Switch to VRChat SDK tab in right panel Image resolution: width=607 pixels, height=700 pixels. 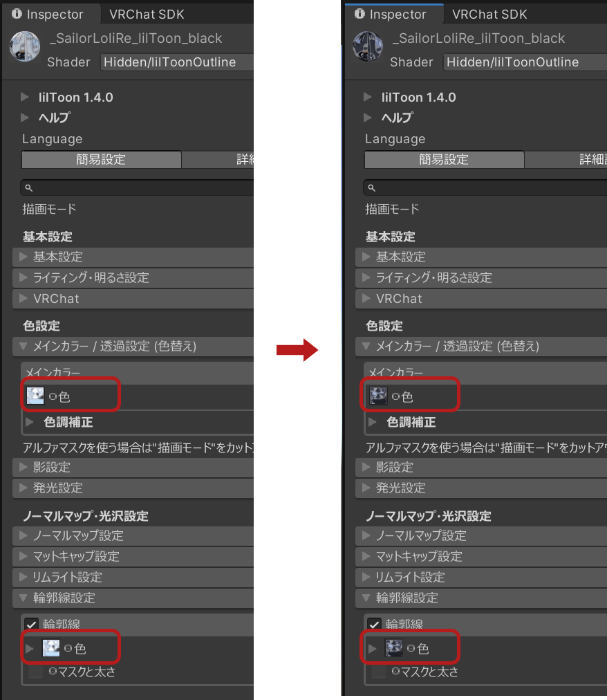[x=489, y=15]
